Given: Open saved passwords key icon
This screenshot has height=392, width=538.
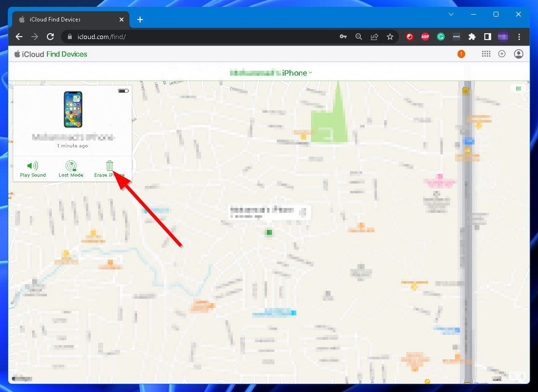Looking at the screenshot, I should 343,37.
